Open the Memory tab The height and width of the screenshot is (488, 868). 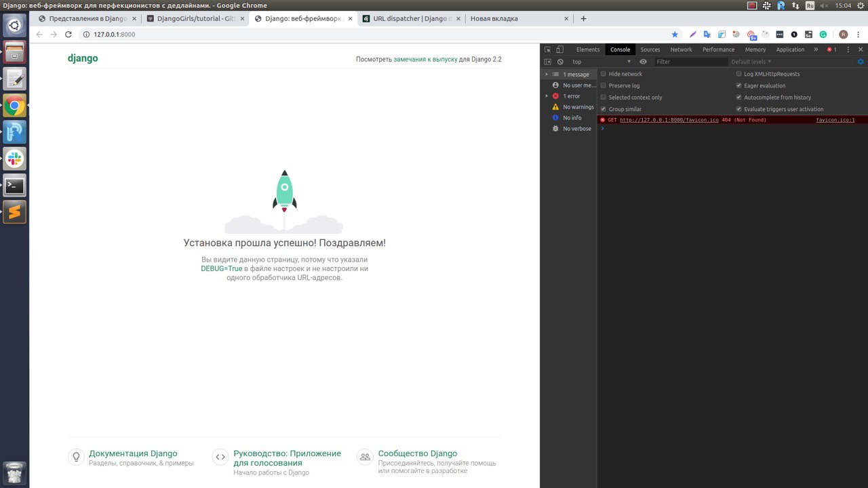[x=755, y=49]
